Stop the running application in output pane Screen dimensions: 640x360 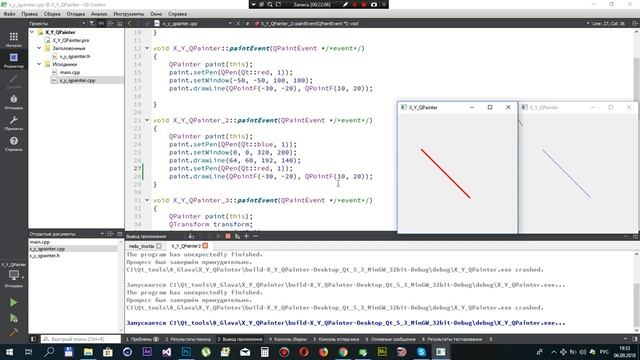228,236
